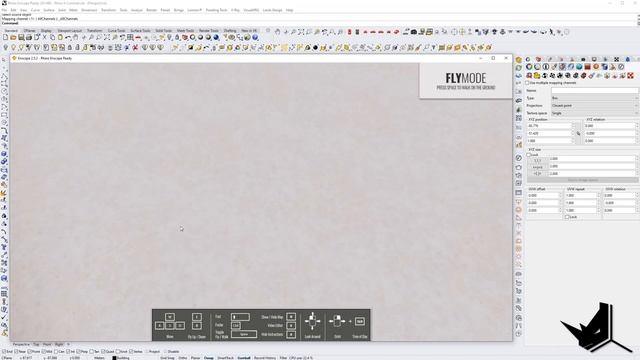
Task: Click the Cut scissors icon
Action: click(44, 38)
